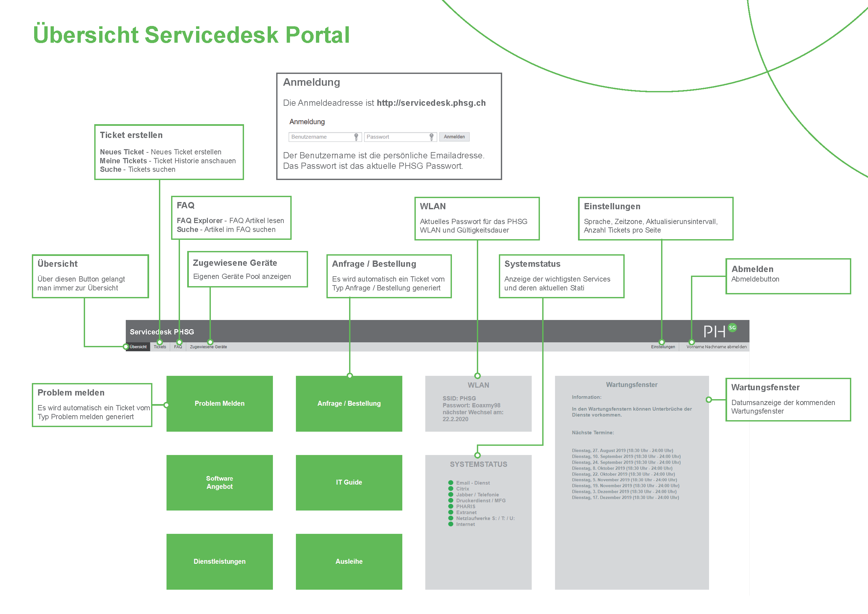The height and width of the screenshot is (614, 868).
Task: Click the 'FAQ Explorer' text in FAQ box
Action: coord(200,220)
